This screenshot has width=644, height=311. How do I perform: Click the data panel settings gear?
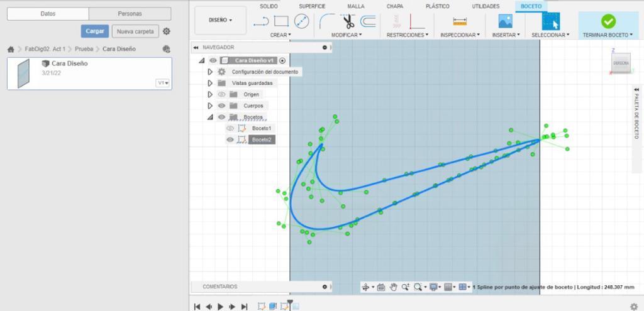click(166, 31)
